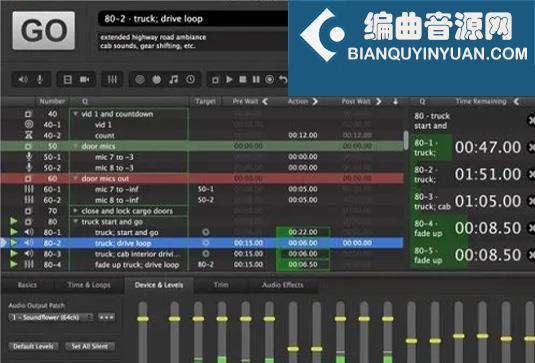This screenshot has width=535, height=363.
Task: Click the Stop square in the toolbar
Action: pyautogui.click(x=243, y=79)
